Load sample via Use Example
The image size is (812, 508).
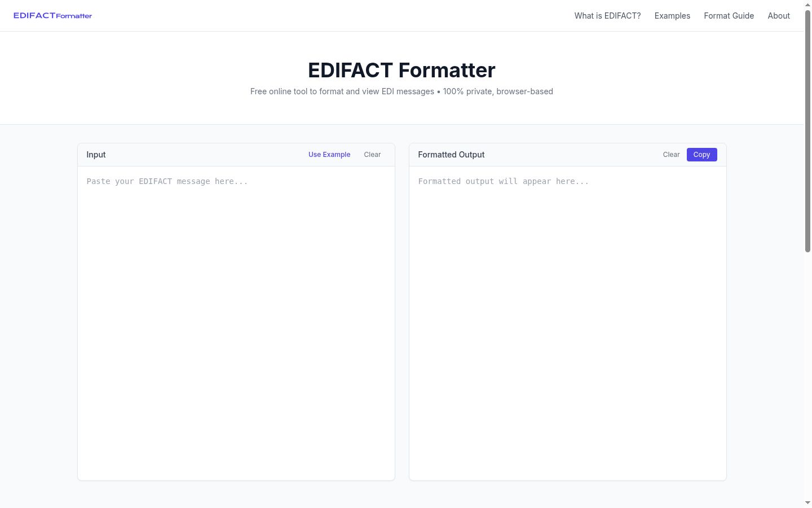point(329,155)
